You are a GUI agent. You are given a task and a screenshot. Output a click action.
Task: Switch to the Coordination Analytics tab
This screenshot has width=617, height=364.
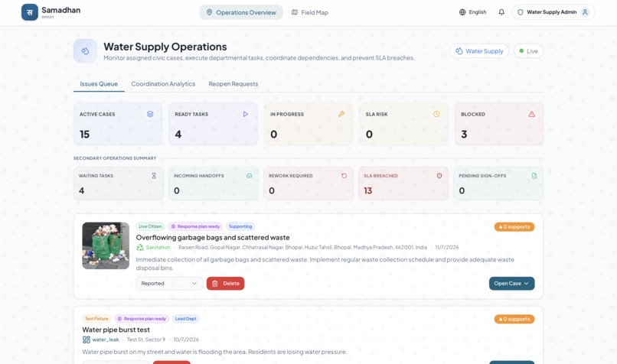click(x=163, y=83)
